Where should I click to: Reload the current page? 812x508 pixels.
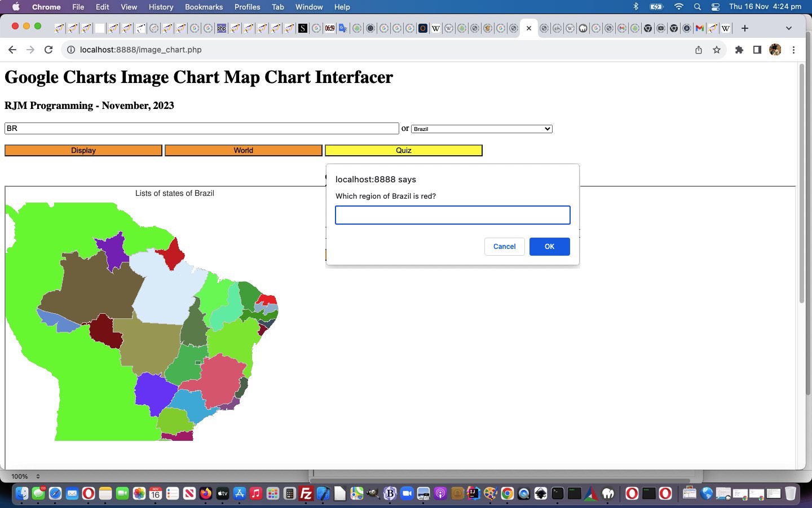[x=48, y=50]
